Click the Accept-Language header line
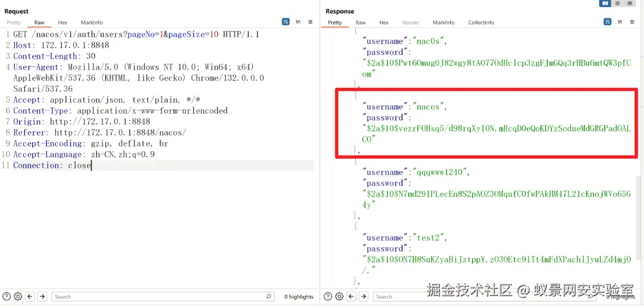644x308 pixels. click(x=84, y=155)
